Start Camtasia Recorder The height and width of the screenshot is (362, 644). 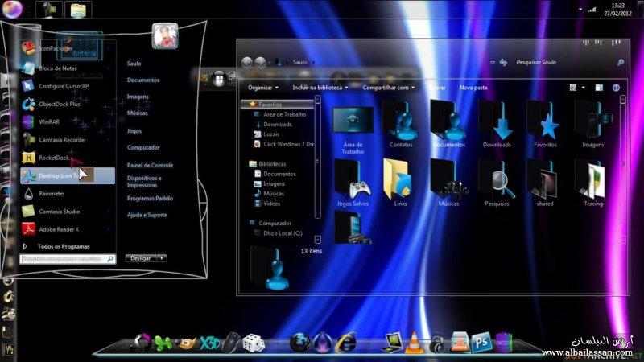pyautogui.click(x=68, y=140)
